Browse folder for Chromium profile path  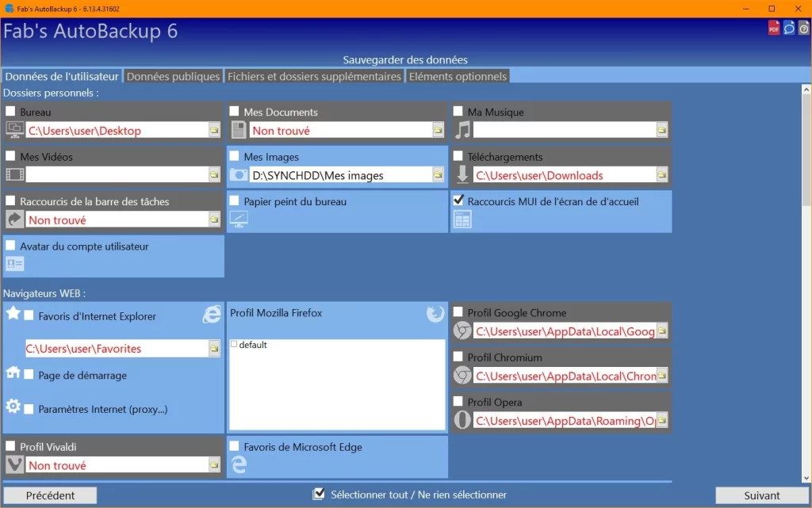tap(661, 376)
